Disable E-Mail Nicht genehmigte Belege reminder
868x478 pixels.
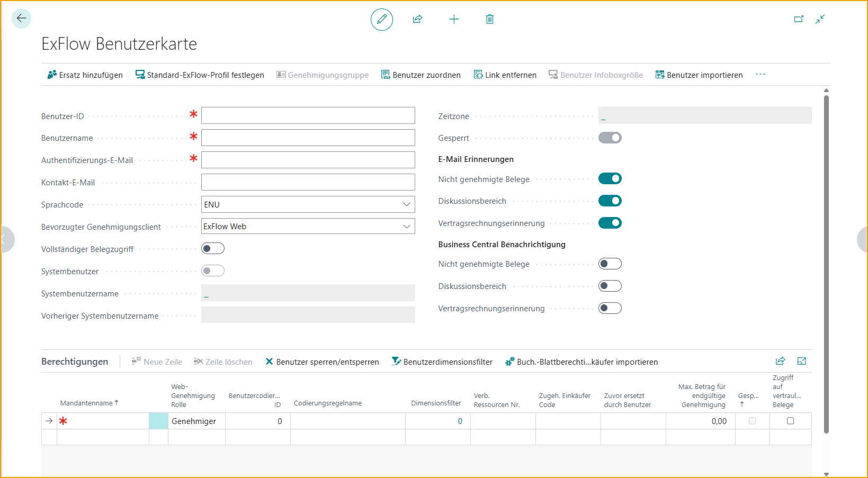[x=610, y=178]
